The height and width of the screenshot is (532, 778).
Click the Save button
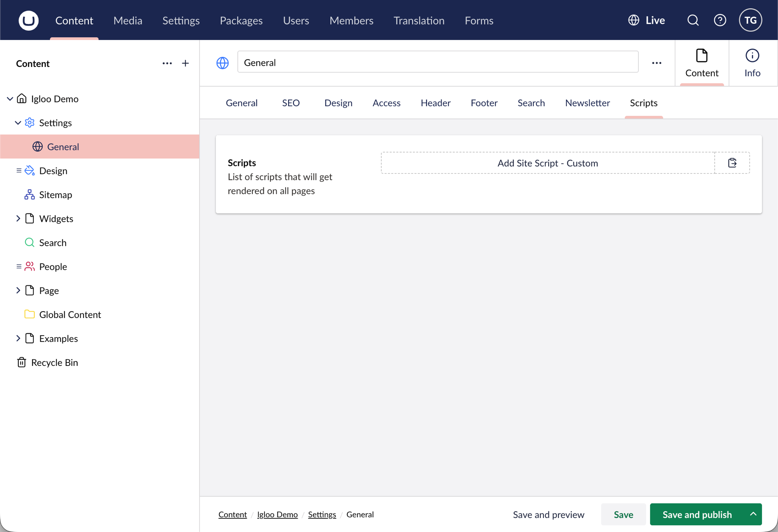point(623,514)
